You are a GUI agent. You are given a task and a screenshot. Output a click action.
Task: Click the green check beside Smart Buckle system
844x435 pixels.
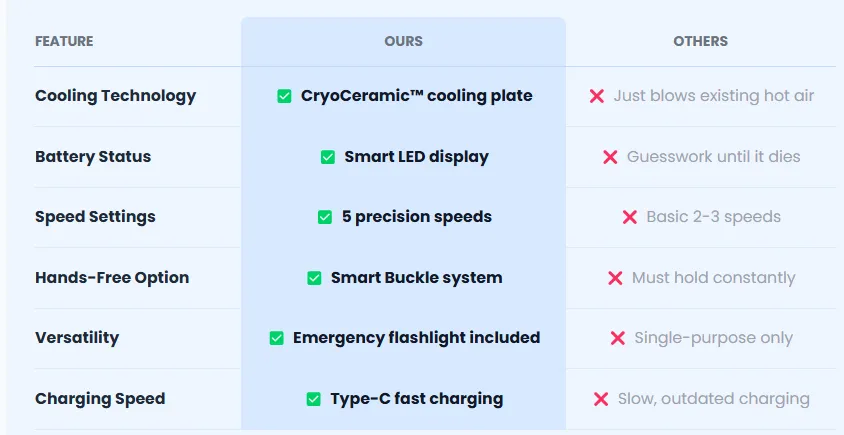point(314,278)
